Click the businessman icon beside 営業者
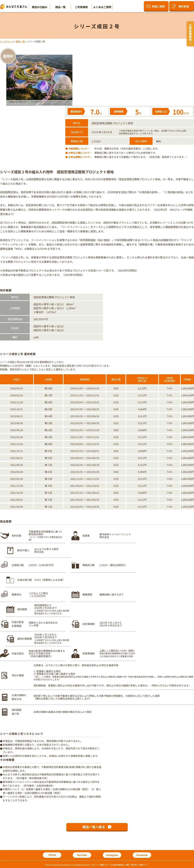The image size is (194, 868). pyautogui.click(x=75, y=535)
